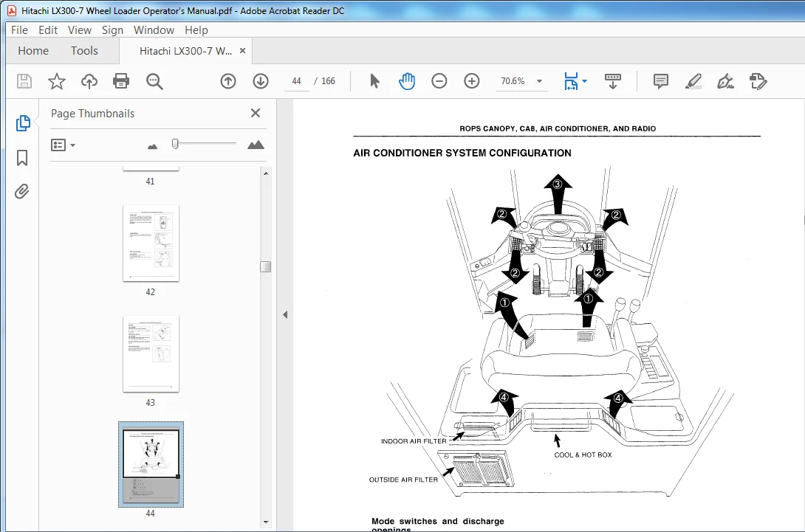
Task: Click the '/ 166' total pages text
Action: [x=324, y=81]
